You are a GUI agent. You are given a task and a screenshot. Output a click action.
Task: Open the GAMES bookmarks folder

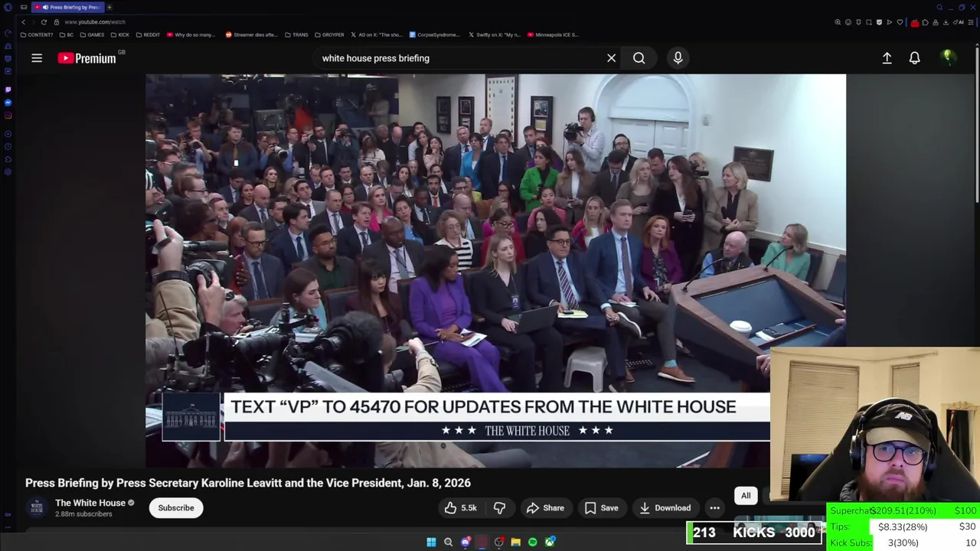92,34
